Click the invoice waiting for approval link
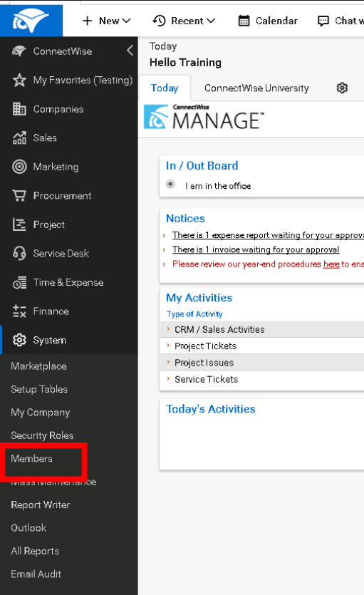Image resolution: width=364 pixels, height=595 pixels. (256, 249)
